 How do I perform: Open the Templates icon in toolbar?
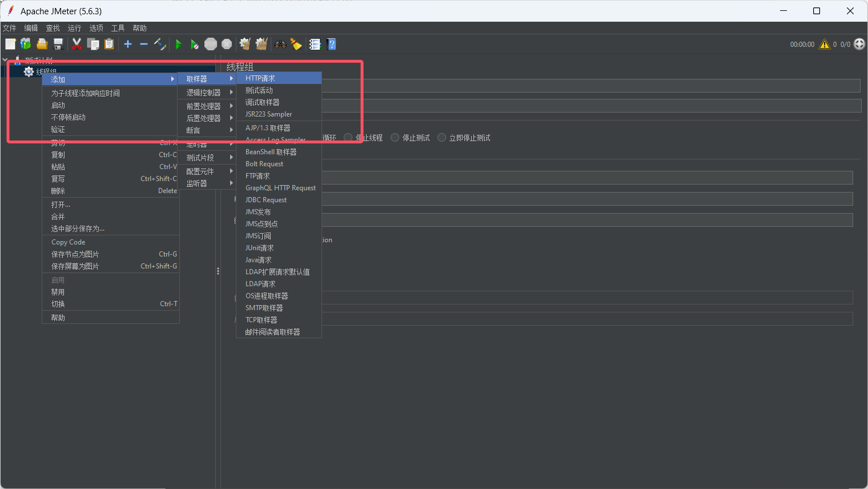pyautogui.click(x=26, y=44)
